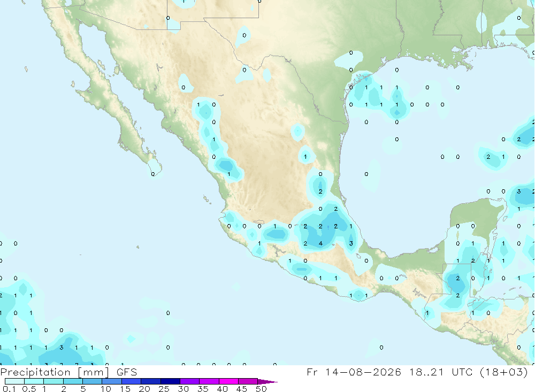This screenshot has height=392, width=535.
Task: Pick the 15–20 mm legend color swatch
Action: [132, 381]
